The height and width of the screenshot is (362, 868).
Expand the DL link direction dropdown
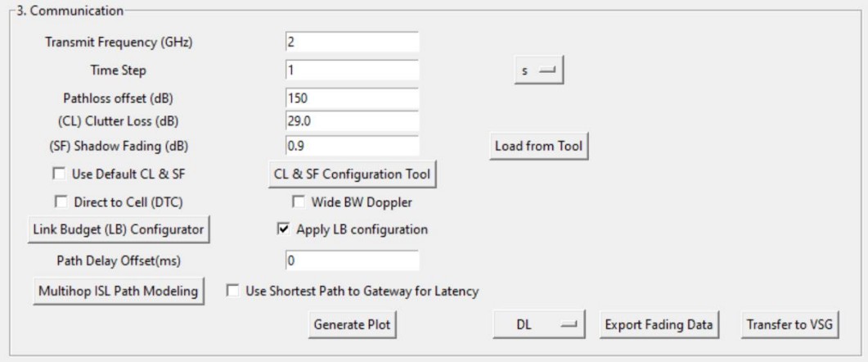(x=538, y=324)
